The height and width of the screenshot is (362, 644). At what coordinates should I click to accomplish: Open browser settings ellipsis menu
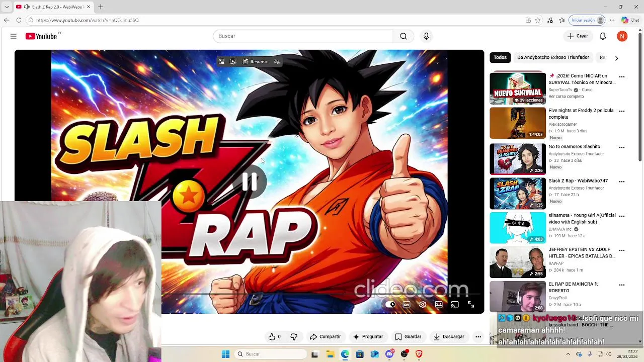point(612,20)
